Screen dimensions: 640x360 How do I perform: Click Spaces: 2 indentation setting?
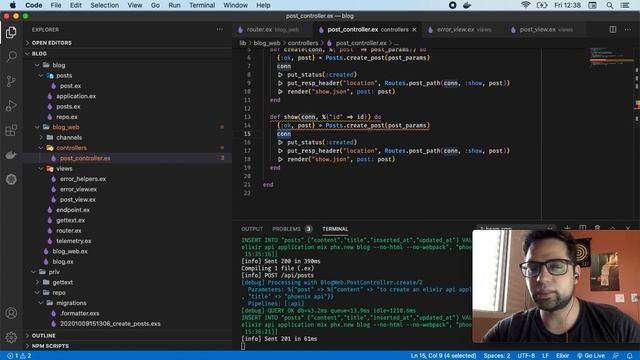pyautogui.click(x=497, y=356)
